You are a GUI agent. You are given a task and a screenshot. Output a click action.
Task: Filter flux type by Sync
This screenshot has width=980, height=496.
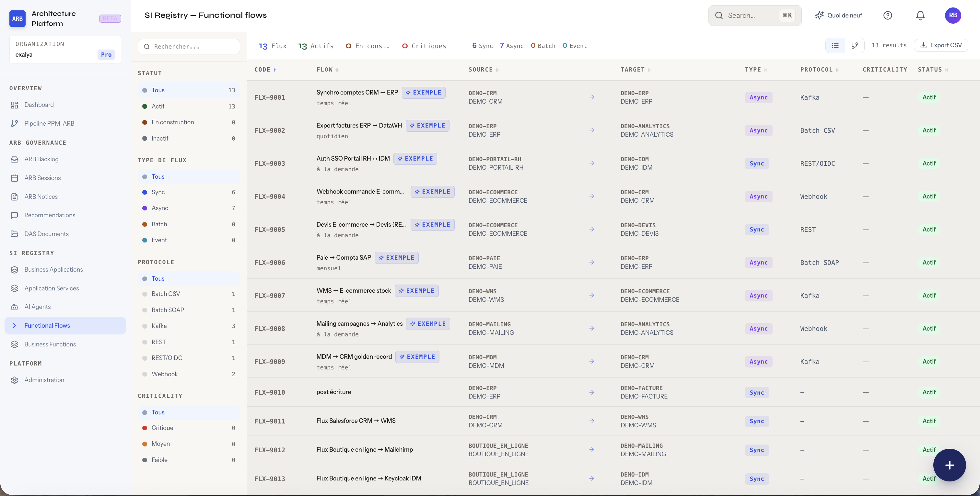coord(189,192)
